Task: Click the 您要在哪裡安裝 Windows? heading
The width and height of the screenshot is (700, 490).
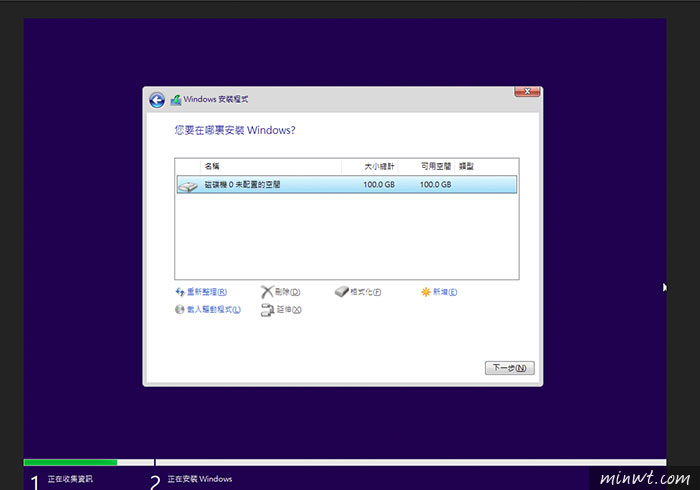Action: (235, 130)
